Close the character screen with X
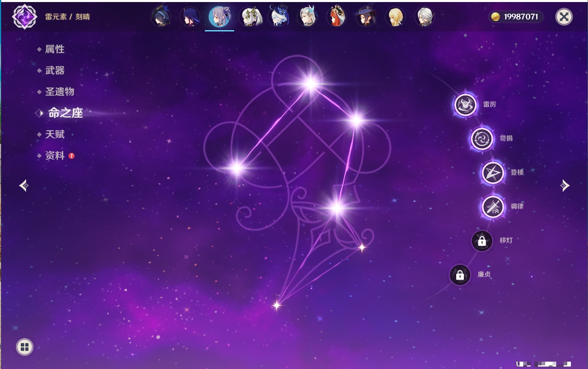Image resolution: width=588 pixels, height=369 pixels. tap(564, 17)
